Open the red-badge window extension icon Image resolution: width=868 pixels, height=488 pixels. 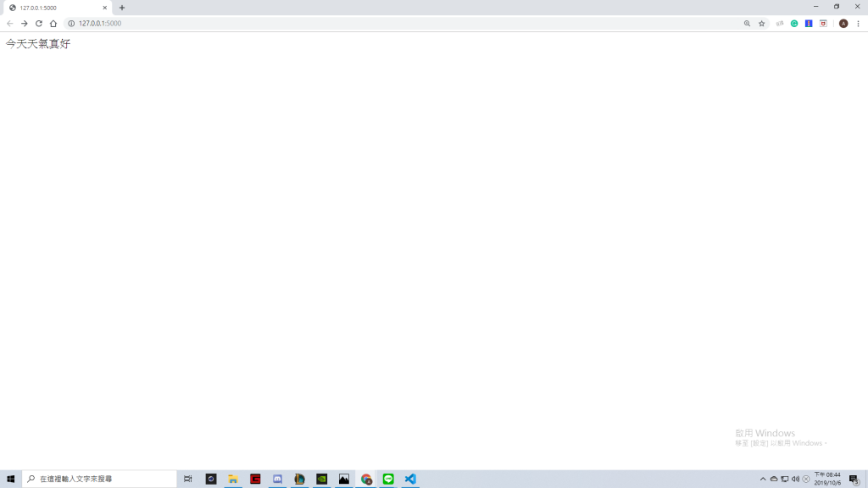click(x=823, y=23)
